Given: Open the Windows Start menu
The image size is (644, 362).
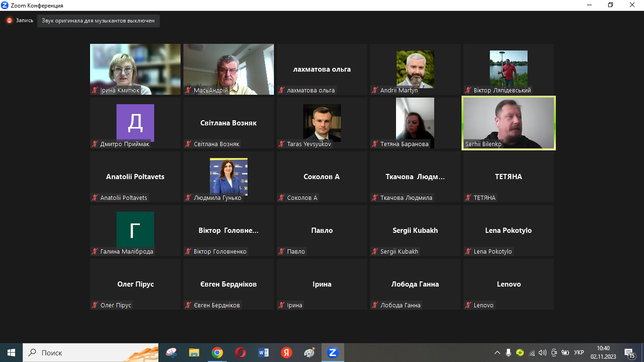Looking at the screenshot, I should pyautogui.click(x=11, y=353).
